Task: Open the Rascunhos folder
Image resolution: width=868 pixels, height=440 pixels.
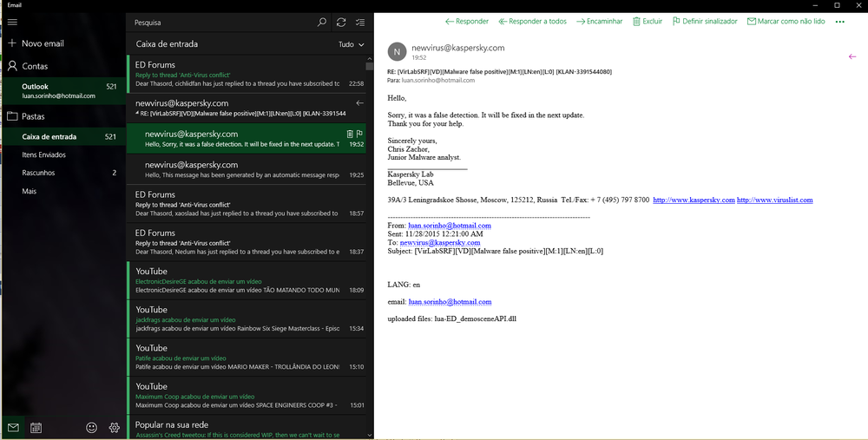Action: (38, 173)
